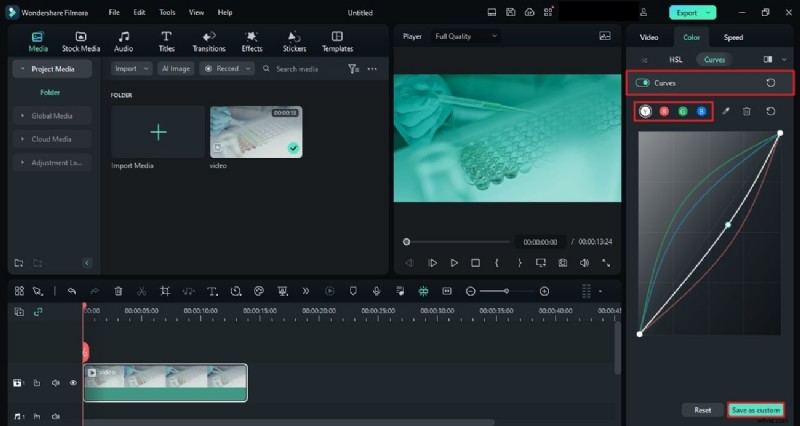Image resolution: width=800 pixels, height=426 pixels.
Task: Zoom out timeline with minus icon
Action: pos(470,291)
